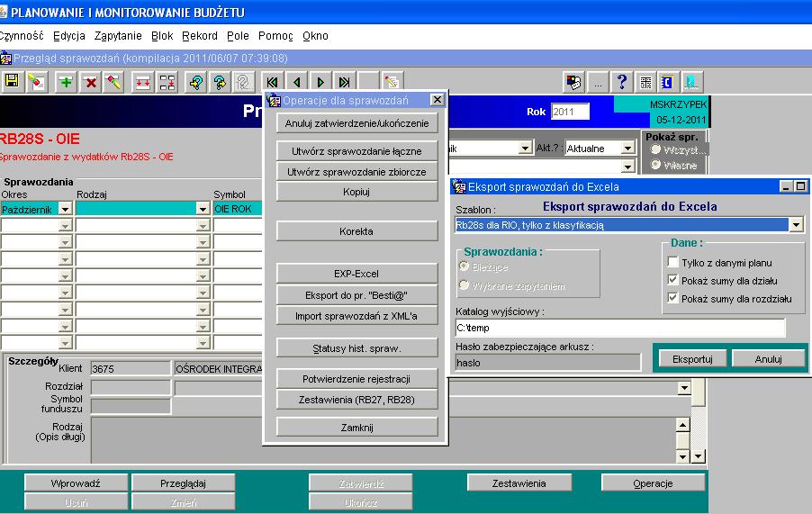Viewport: 812px width, 514px height.
Task: Click the execute query question mark icon
Action: point(220,82)
